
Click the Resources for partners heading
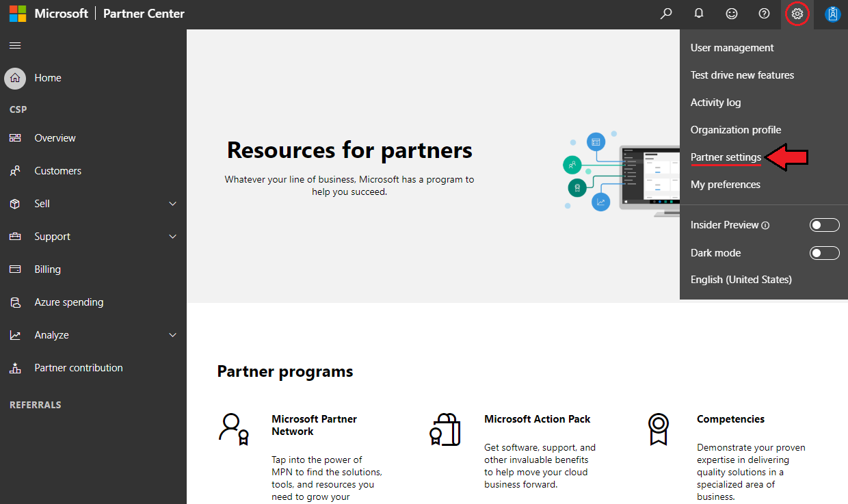[x=349, y=150]
